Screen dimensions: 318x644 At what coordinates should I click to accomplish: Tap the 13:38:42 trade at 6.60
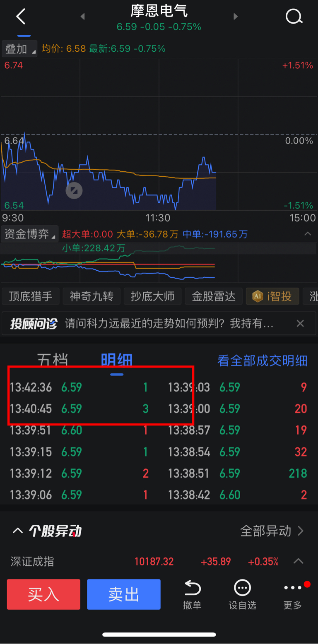tap(238, 495)
